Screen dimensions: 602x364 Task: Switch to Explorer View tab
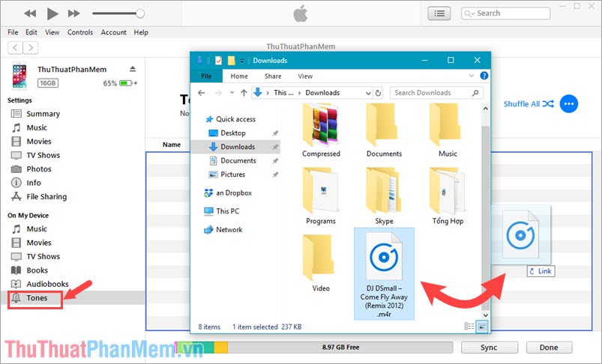305,76
